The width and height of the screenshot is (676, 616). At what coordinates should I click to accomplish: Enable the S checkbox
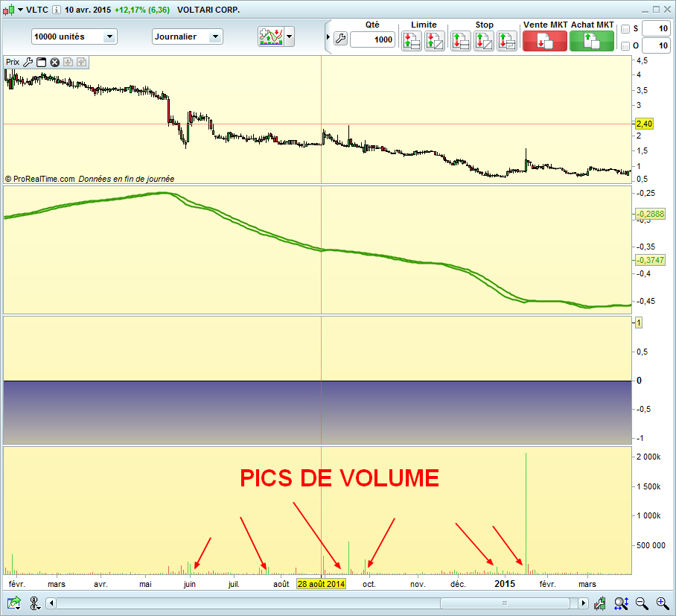[625, 29]
